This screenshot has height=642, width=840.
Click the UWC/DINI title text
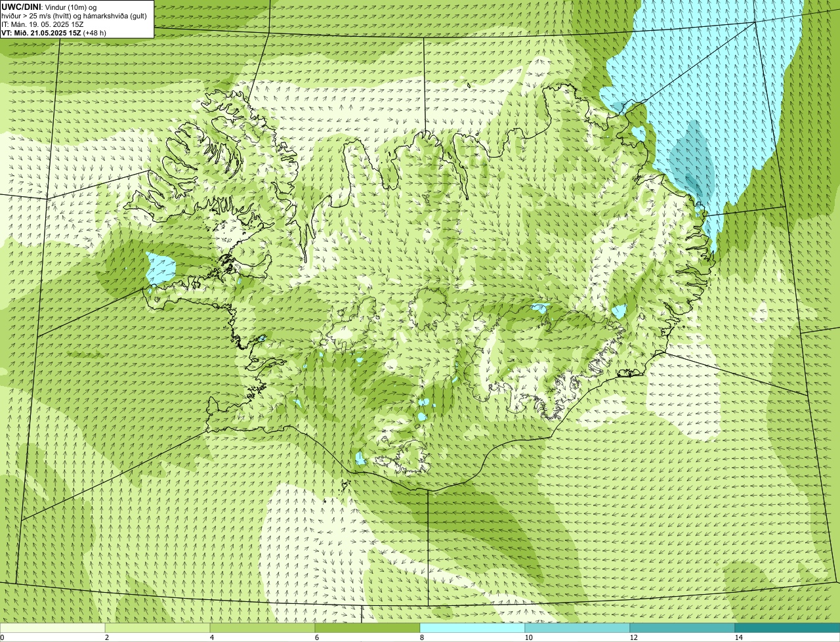(22, 7)
